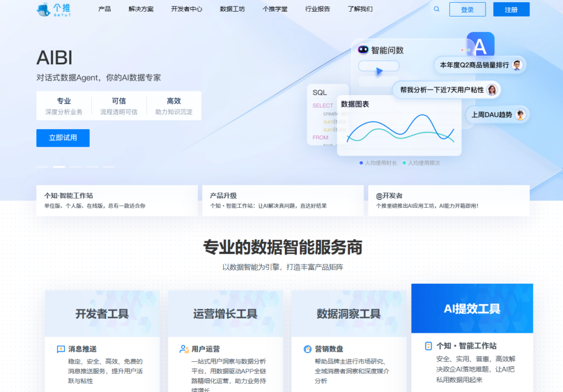Select the second carousel indicator dot
Image resolution: width=563 pixels, height=392 pixels.
pos(58,167)
